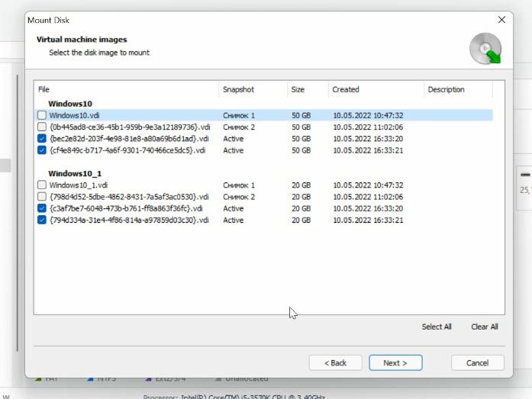Viewport: 532px width, 399px height.
Task: Uncheck the {794d334a-31e4-4f86-814a-a97859d03c30}.vdi checkbox
Action: (x=42, y=220)
